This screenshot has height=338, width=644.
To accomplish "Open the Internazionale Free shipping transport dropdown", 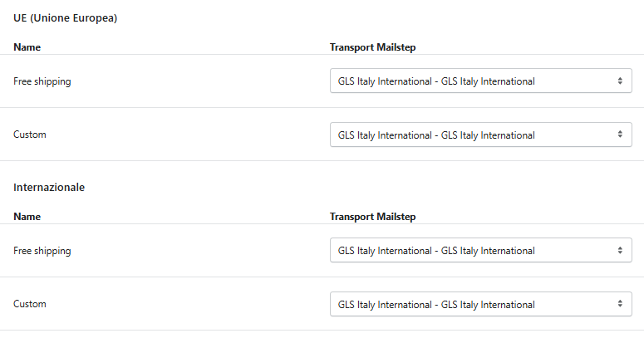I will click(480, 251).
